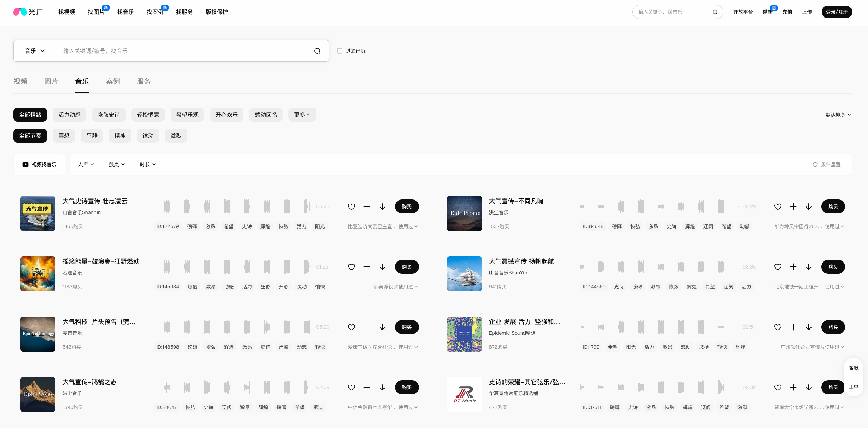Image resolution: width=868 pixels, height=428 pixels.
Task: Download 大气宣传-不同凡响 with the arrow icon
Action: 808,206
